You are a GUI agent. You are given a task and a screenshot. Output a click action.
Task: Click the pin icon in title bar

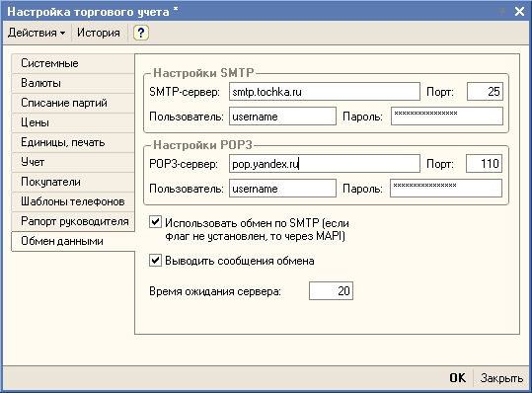pyautogui.click(x=502, y=12)
